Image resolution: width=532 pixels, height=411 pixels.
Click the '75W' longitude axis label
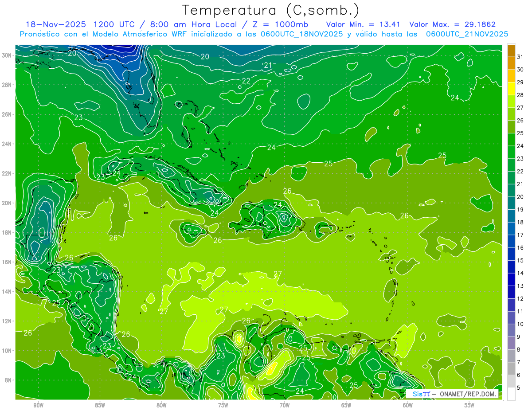223,405
